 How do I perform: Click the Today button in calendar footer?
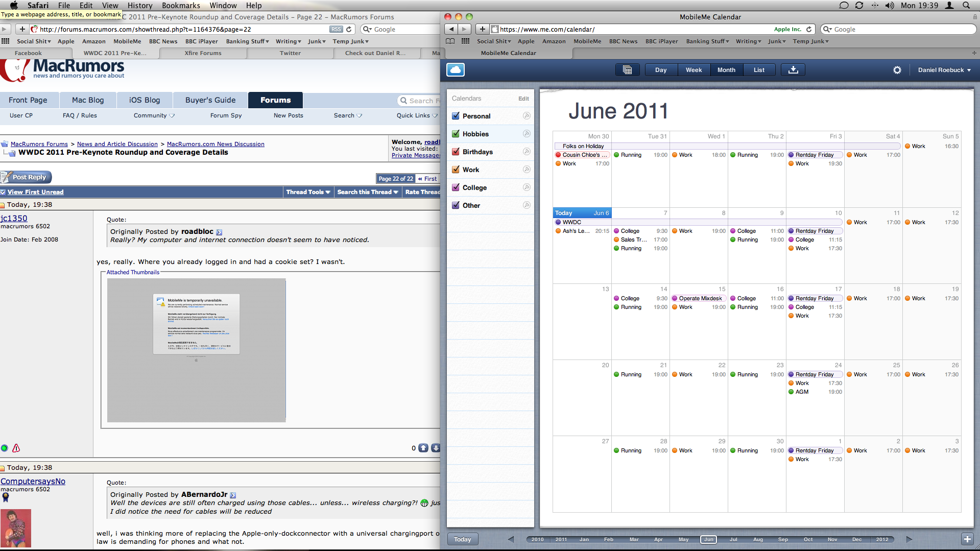coord(463,539)
